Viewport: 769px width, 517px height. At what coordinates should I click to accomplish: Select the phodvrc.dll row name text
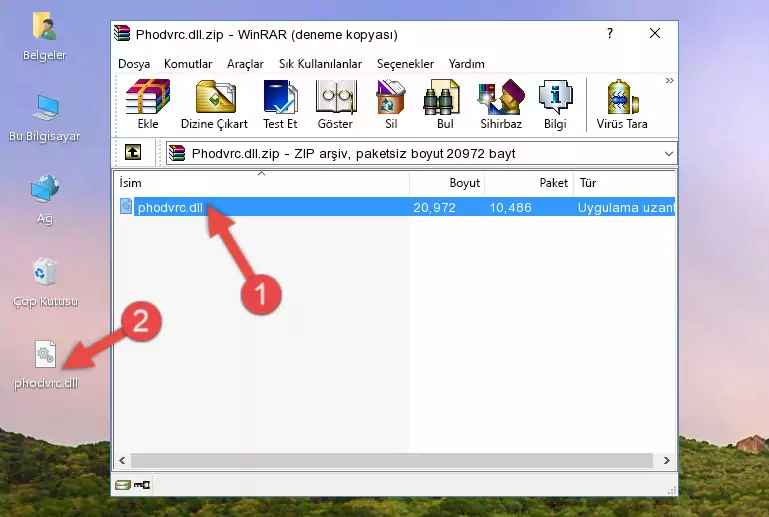coord(170,207)
